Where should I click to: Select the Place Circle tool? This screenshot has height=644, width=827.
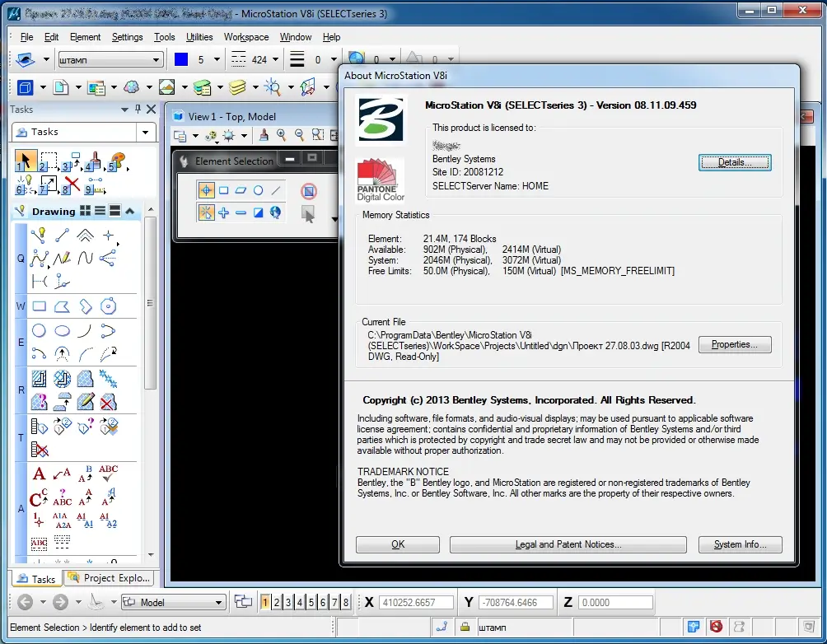tap(39, 331)
